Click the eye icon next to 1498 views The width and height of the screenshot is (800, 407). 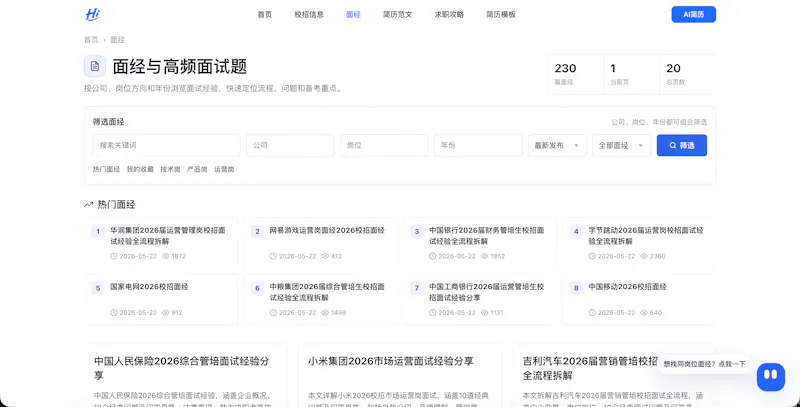(325, 312)
